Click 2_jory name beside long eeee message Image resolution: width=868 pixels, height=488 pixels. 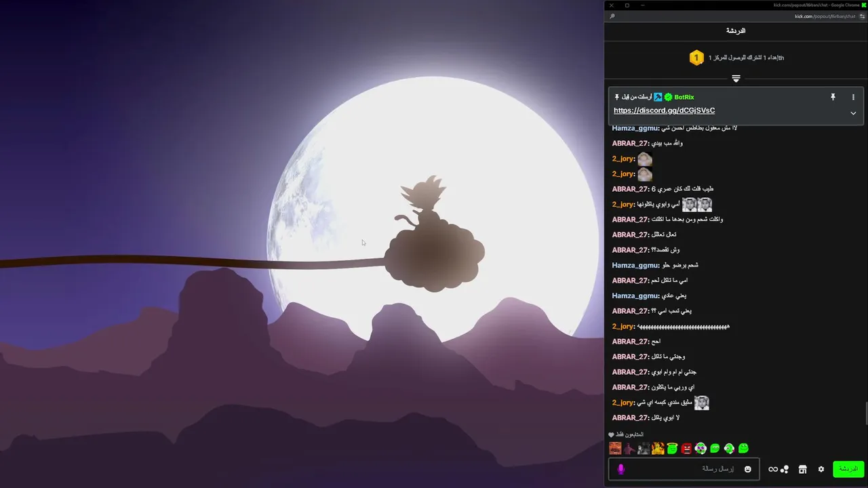(623, 326)
